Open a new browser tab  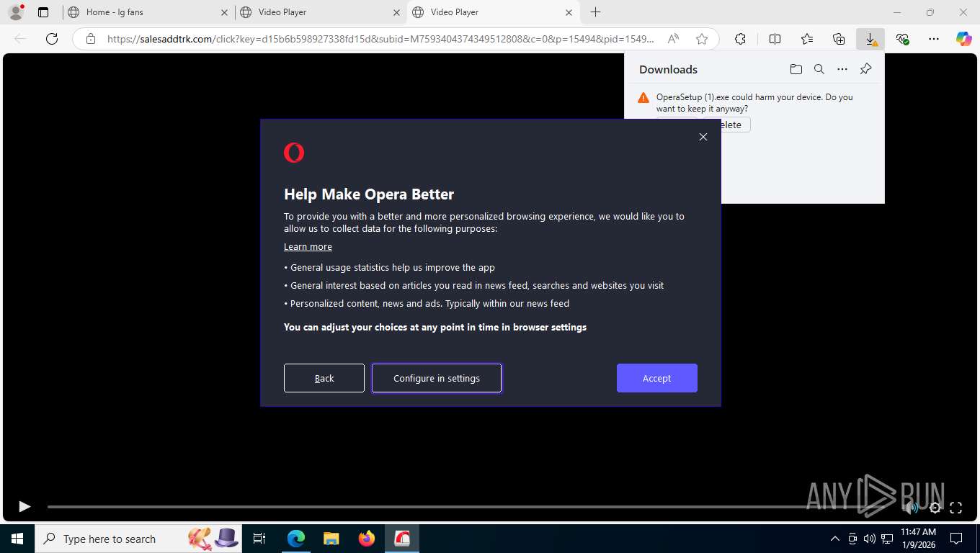point(595,12)
